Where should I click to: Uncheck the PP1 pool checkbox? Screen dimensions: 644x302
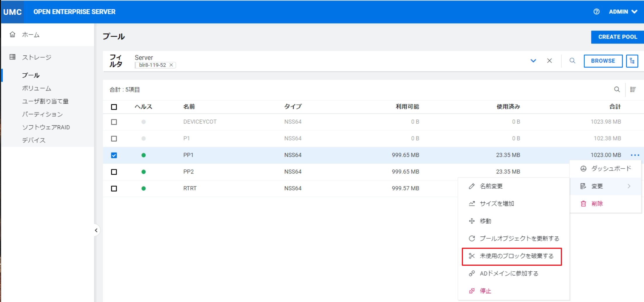[x=114, y=155]
